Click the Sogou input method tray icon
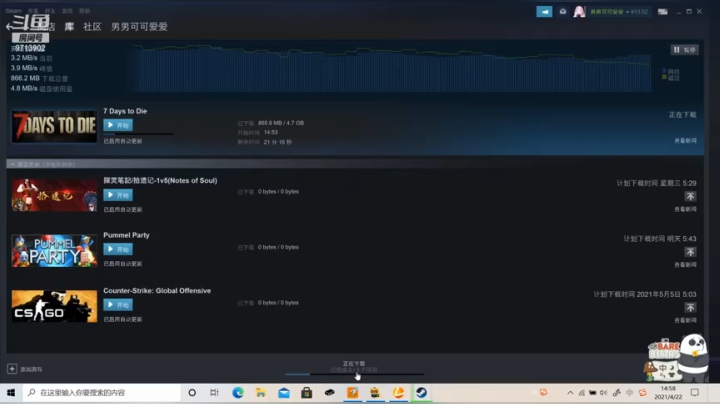 pyautogui.click(x=642, y=393)
